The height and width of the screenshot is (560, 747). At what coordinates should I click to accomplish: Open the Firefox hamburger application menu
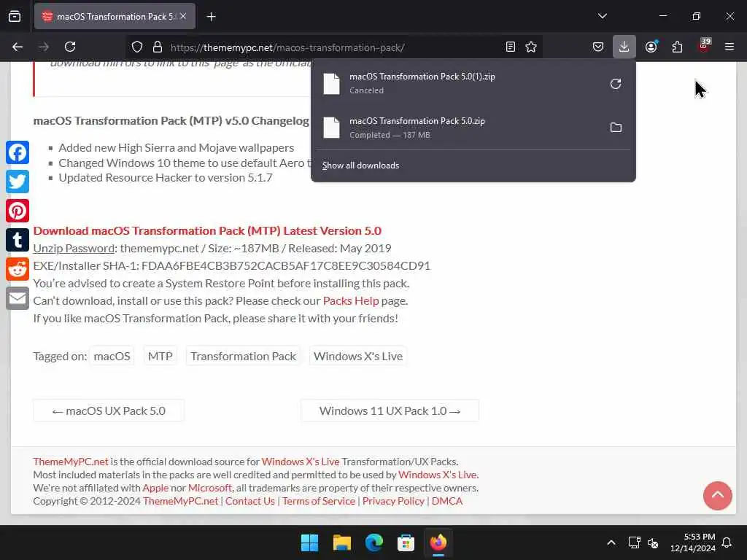729,47
